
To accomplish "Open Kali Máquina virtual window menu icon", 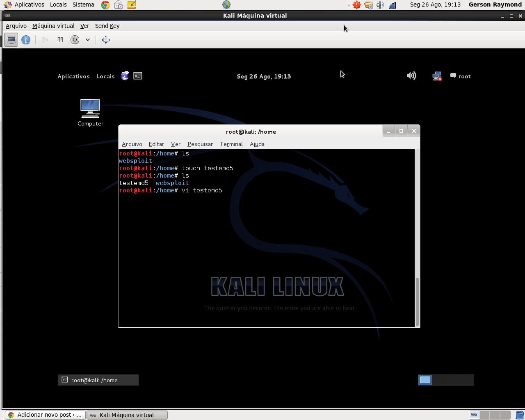I will [x=8, y=16].
